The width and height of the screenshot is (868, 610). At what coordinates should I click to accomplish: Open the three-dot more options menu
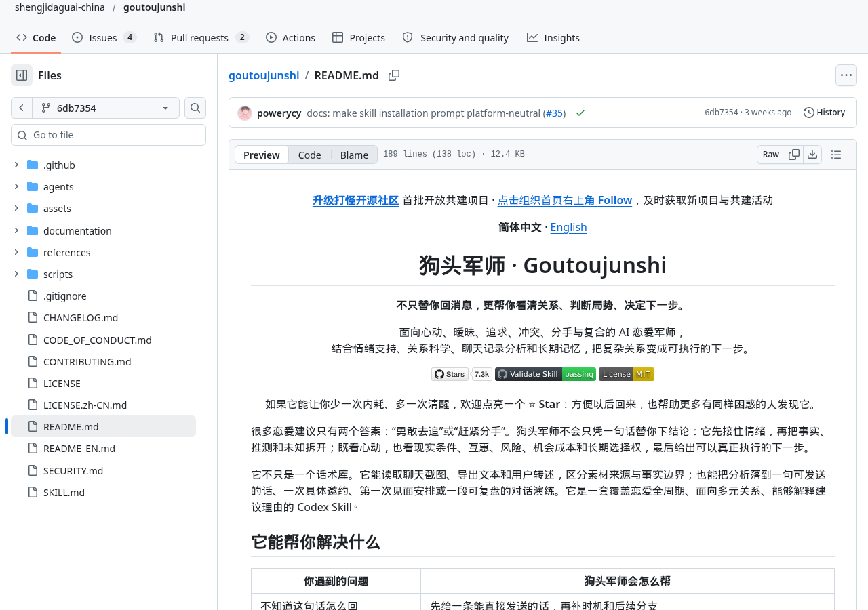point(846,75)
